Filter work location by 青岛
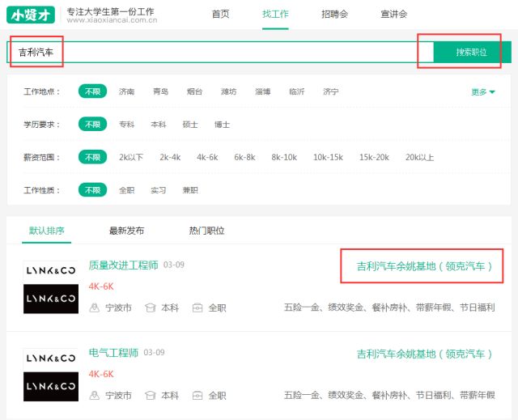The image size is (518, 420). tap(160, 91)
